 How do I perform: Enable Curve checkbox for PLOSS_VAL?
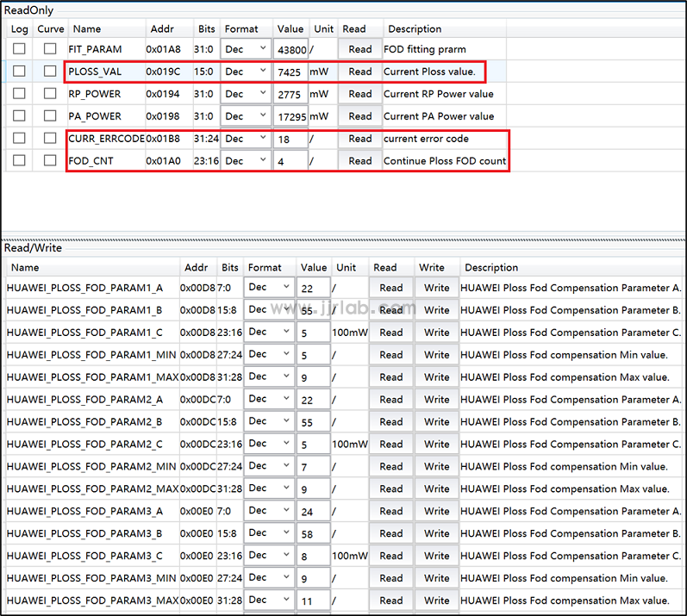click(x=50, y=71)
